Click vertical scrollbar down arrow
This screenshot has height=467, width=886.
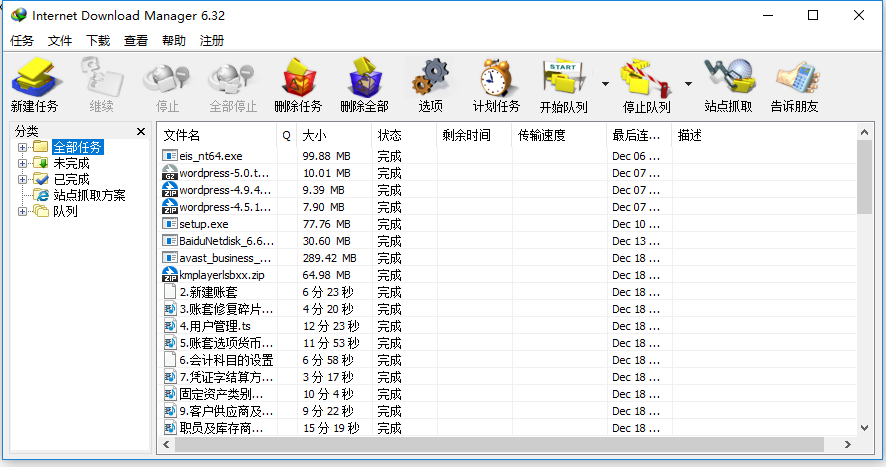pos(864,428)
